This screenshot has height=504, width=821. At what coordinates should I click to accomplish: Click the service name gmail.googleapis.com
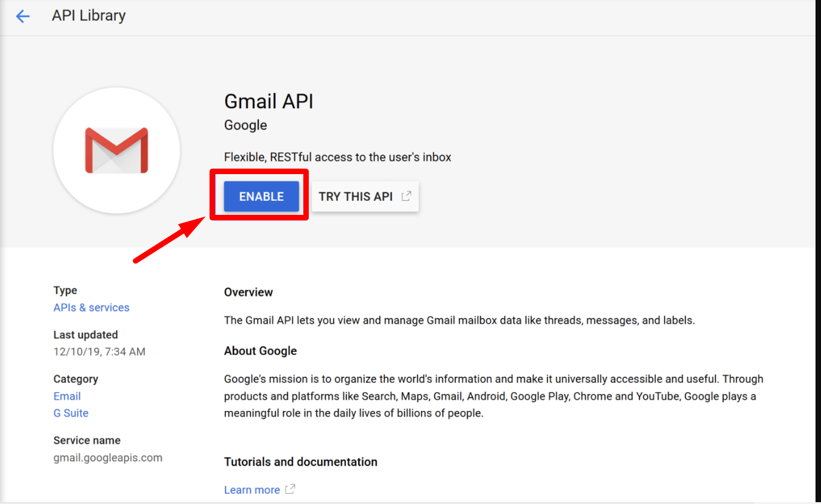(x=108, y=457)
